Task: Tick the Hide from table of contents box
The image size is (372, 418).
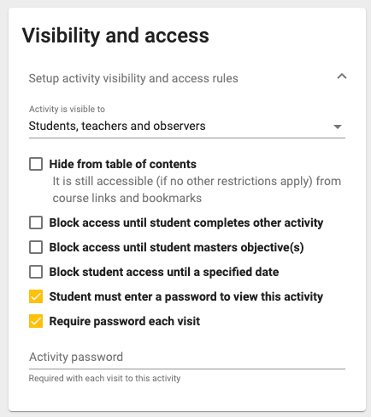Action: 36,164
